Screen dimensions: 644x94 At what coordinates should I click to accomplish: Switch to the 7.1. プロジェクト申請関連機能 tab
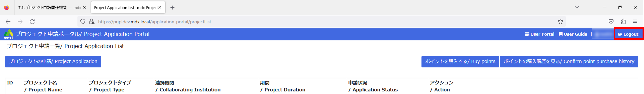coord(49,7)
